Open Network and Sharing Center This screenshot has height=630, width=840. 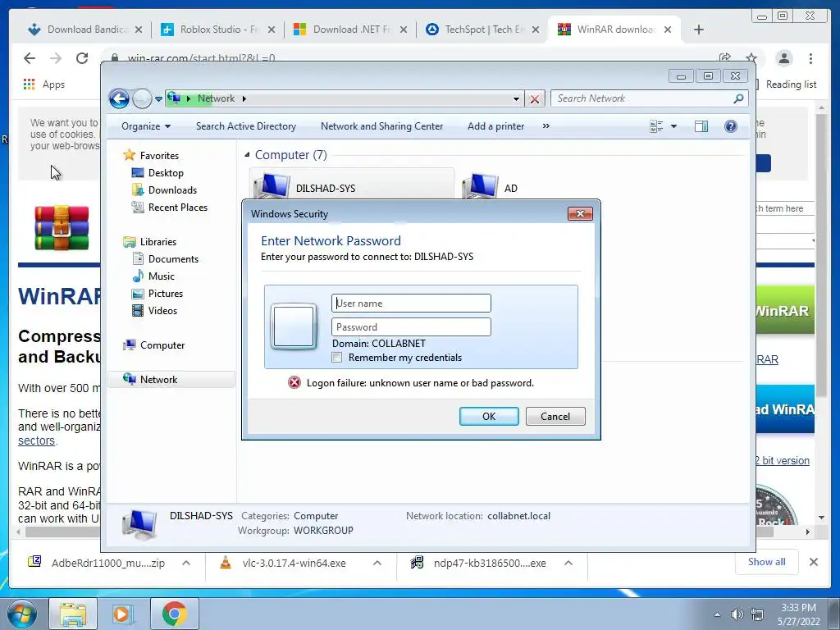click(381, 126)
